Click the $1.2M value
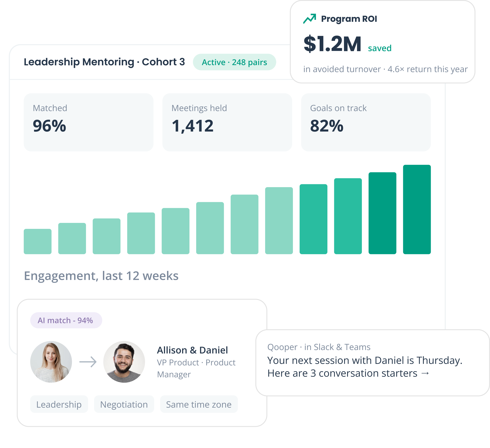The image size is (490, 448). [x=332, y=44]
